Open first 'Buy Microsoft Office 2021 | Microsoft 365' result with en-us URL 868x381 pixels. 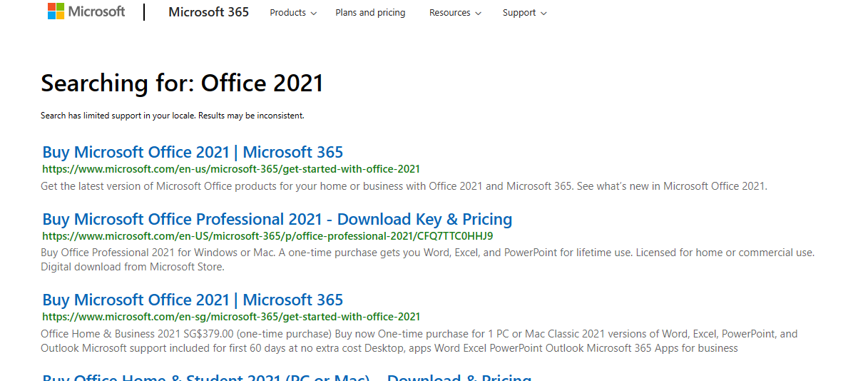[193, 152]
